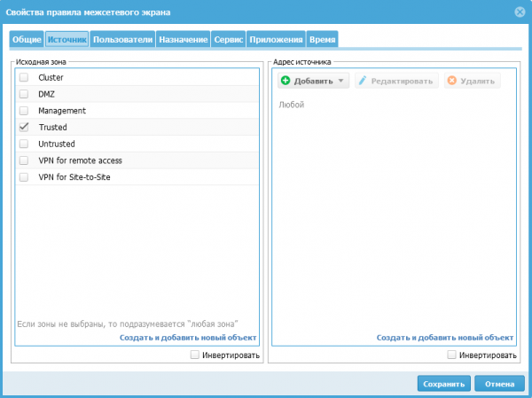Click the Отмена button

coord(499,384)
